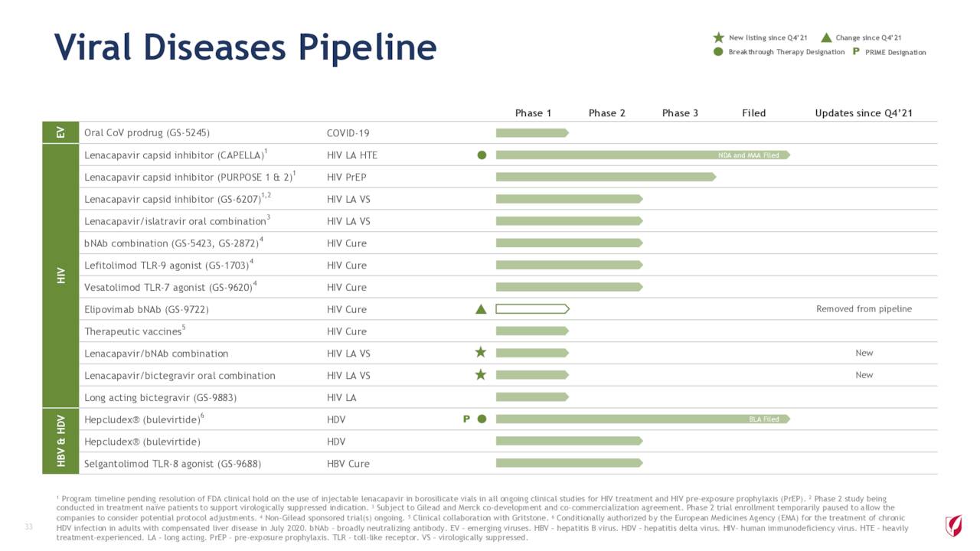
Task: Click Elipovimab bNAb (GS-9722) text
Action: click(146, 310)
